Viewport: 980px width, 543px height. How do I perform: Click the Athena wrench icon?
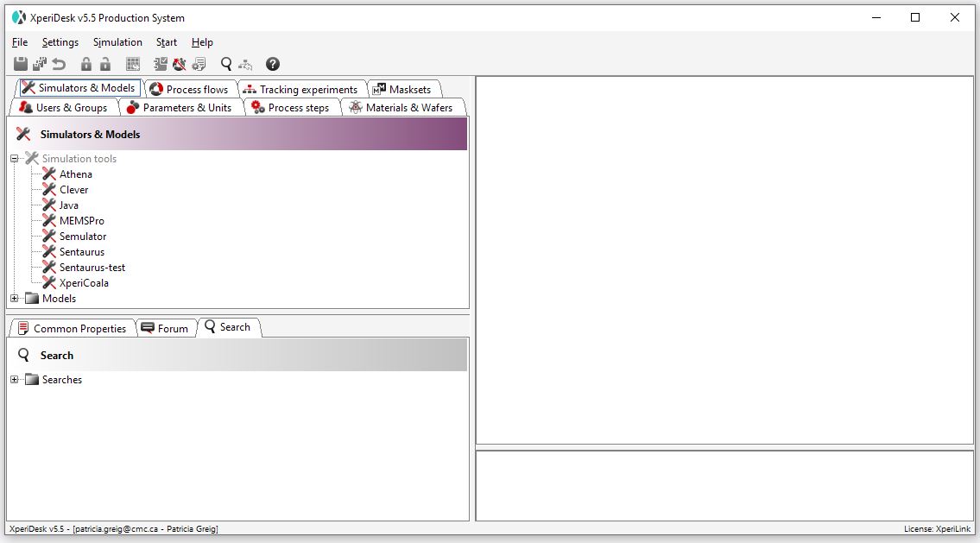click(x=49, y=174)
